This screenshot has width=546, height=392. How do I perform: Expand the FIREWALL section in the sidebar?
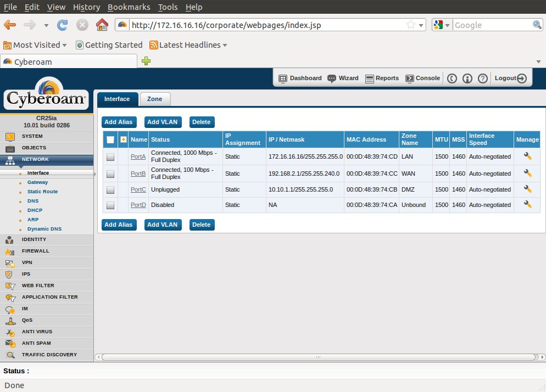[35, 251]
